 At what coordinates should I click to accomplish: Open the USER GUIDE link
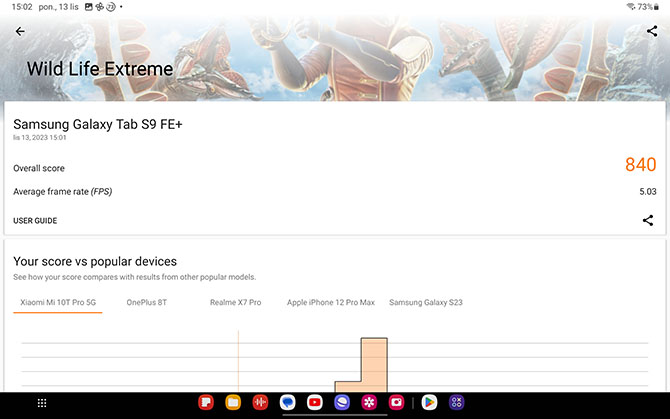pos(35,220)
